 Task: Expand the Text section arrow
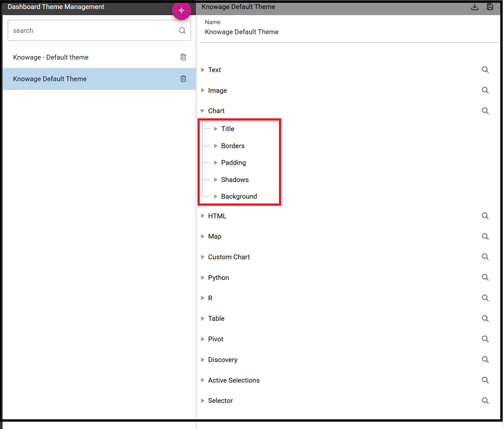(203, 70)
